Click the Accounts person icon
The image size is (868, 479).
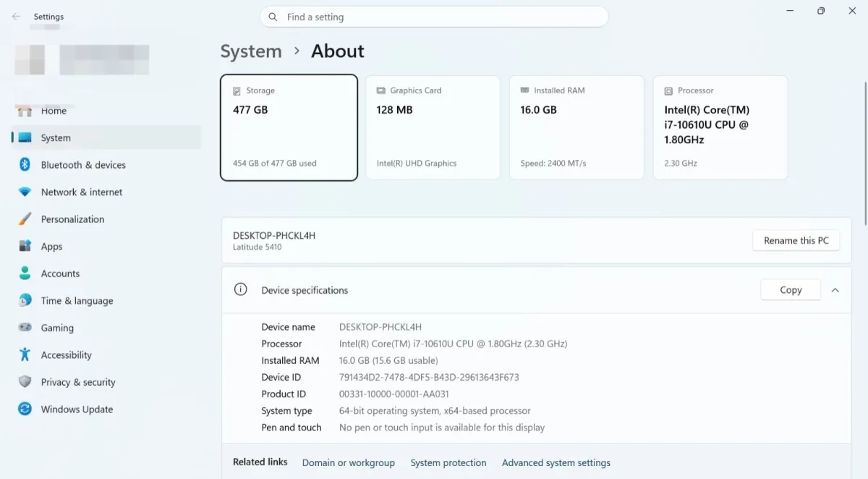click(25, 274)
